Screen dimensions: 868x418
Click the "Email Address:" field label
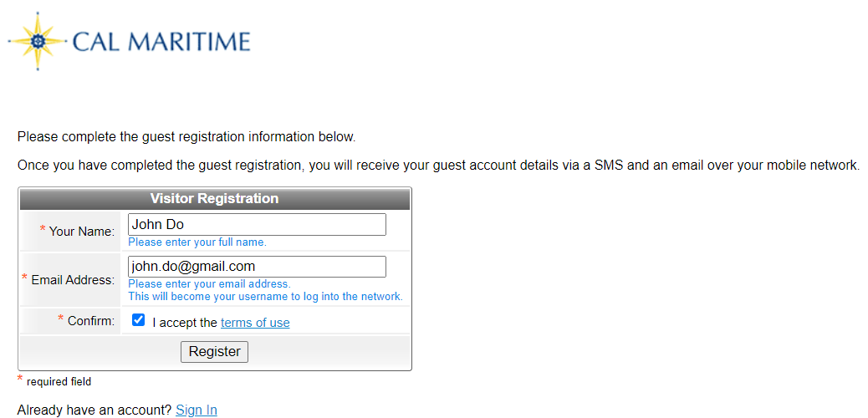(73, 280)
